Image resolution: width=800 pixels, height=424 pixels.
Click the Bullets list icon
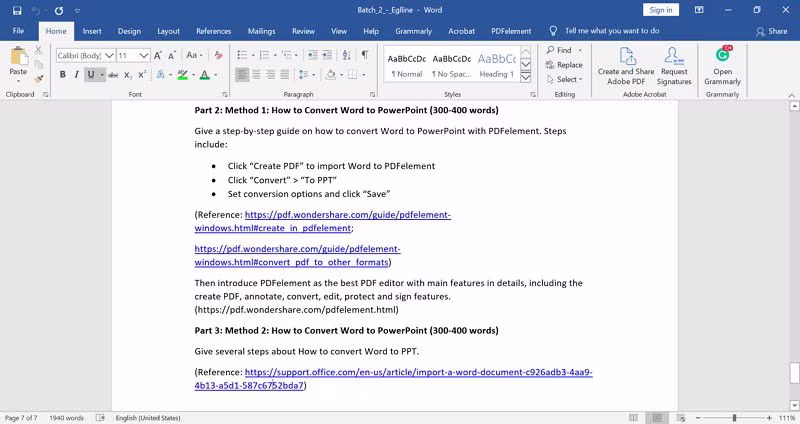[x=242, y=55]
